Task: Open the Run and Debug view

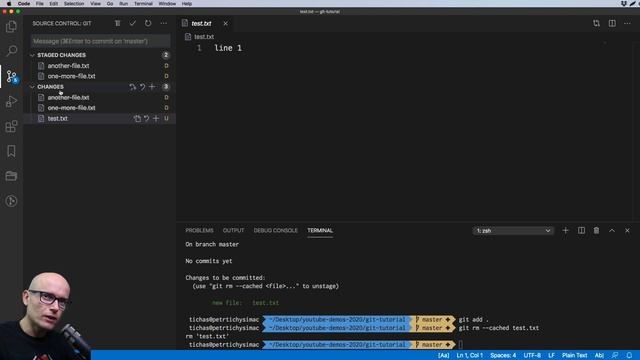Action: (11, 101)
